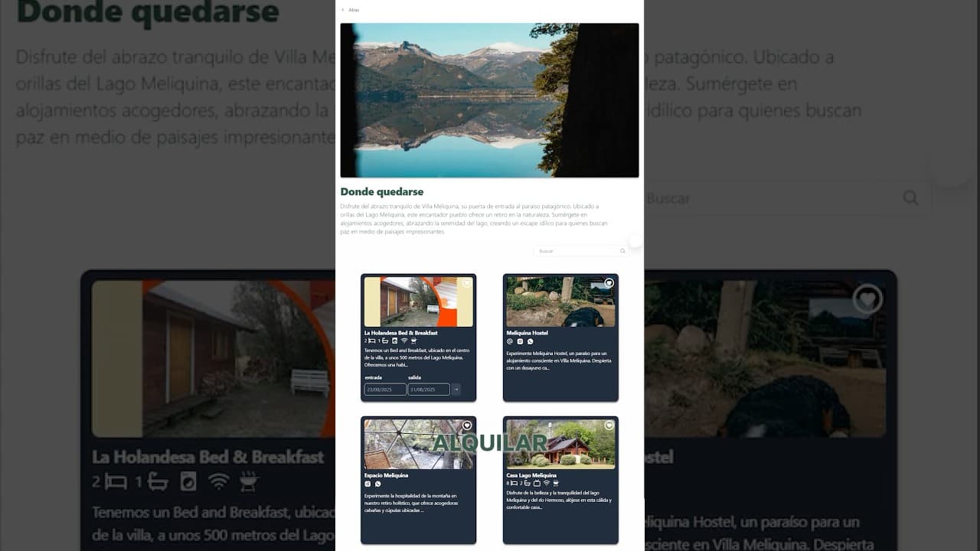Open the La Holandesa Bed & Breakfast title
Image resolution: width=980 pixels, height=551 pixels.
401,333
